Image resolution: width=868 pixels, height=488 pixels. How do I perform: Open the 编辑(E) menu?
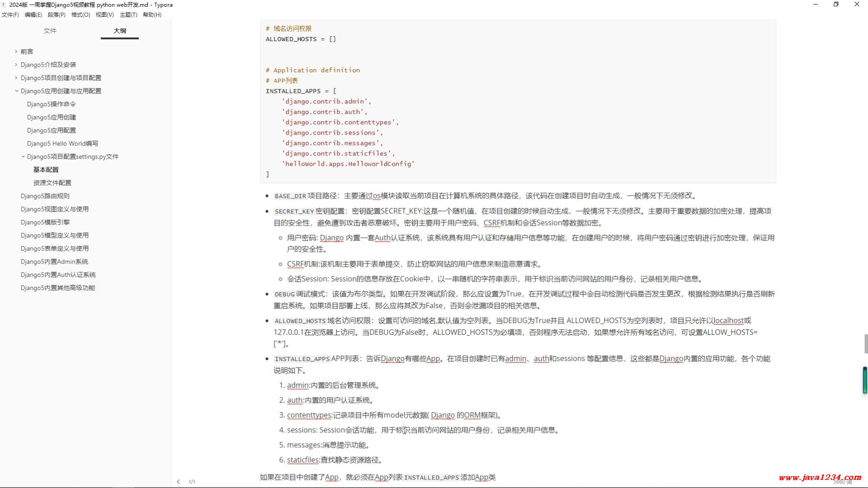[x=33, y=15]
